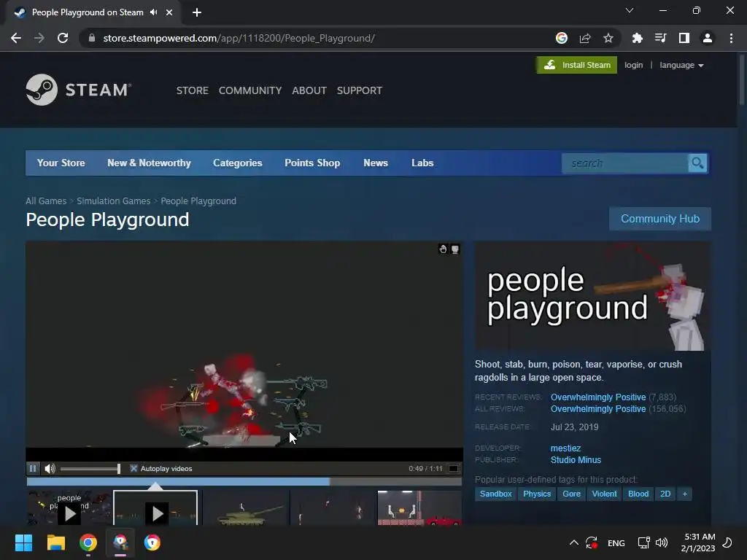The width and height of the screenshot is (747, 560).
Task: Open Chrome from the taskbar
Action: tap(88, 542)
